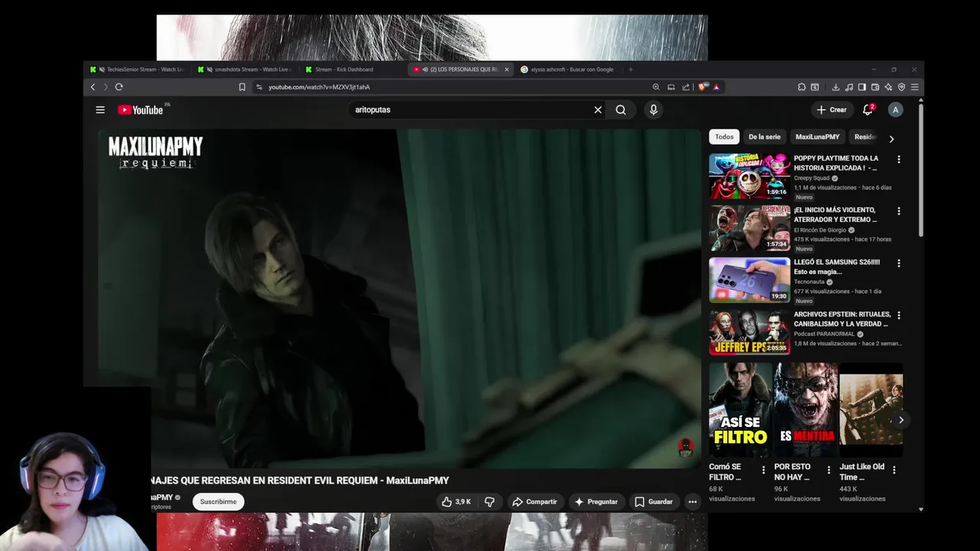Click the Suscribirme button

(218, 502)
